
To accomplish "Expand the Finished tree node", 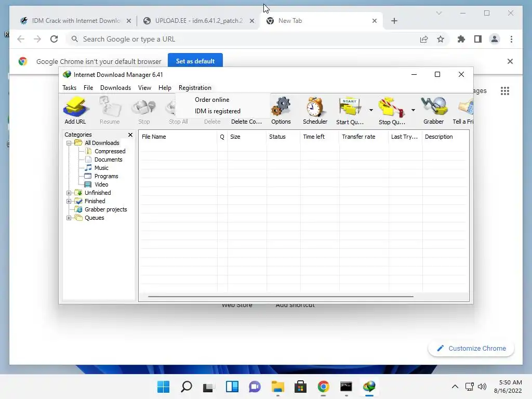I will click(x=69, y=201).
